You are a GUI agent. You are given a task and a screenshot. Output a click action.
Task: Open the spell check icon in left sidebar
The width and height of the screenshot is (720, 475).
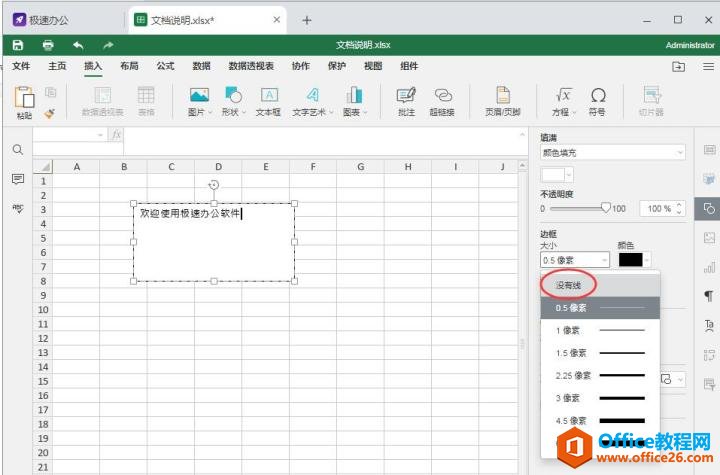click(x=18, y=208)
